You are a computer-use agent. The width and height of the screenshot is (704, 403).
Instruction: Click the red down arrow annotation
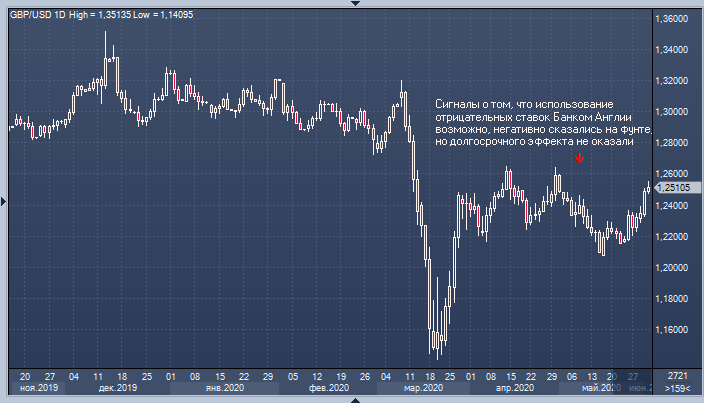pos(579,158)
